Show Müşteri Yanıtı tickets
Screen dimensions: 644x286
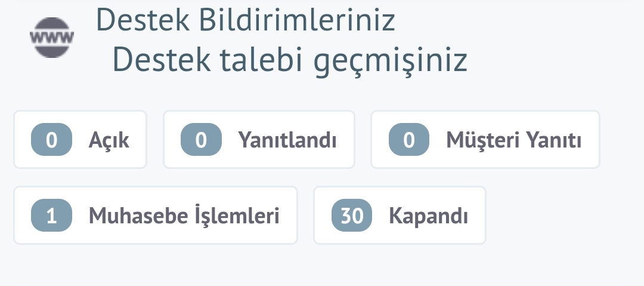click(x=485, y=140)
